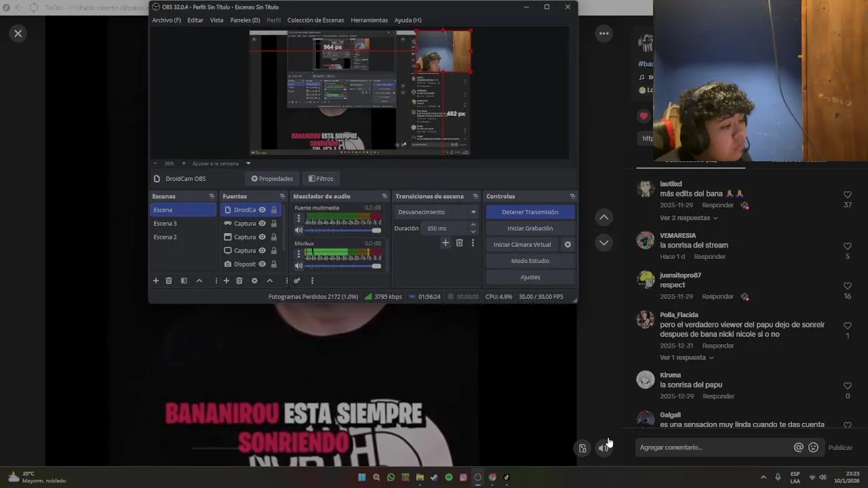Go to next TikTok video arrow
The width and height of the screenshot is (868, 488).
point(604,243)
